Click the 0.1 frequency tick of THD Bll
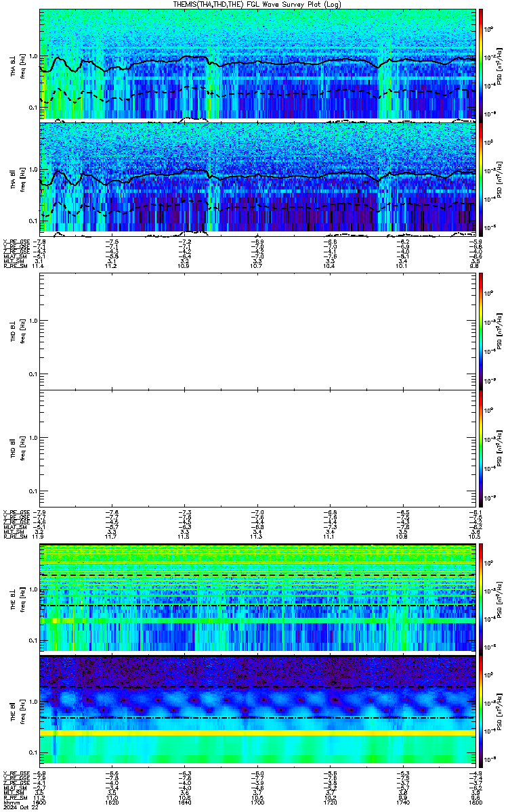The width and height of the screenshot is (508, 812). click(x=33, y=491)
